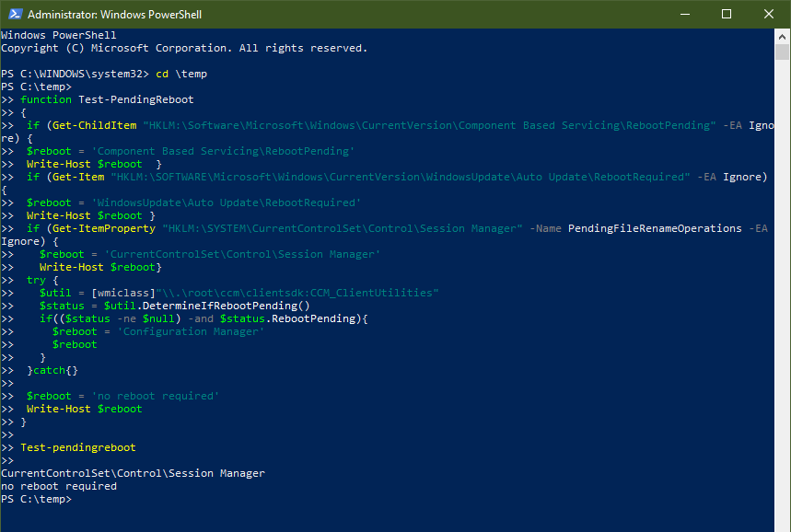791x532 pixels.
Task: Place cursor at the last 'PS C:\temp>' prompt
Action: pos(36,499)
